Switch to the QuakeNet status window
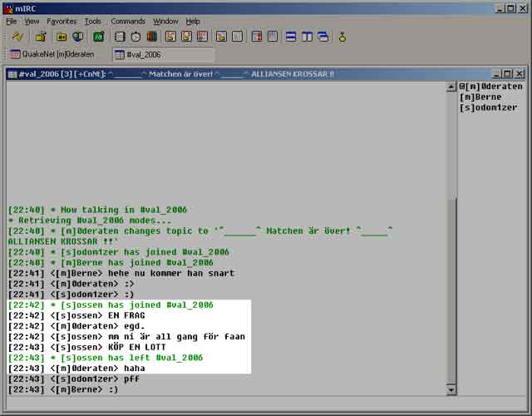Viewport: 532px width, 416px height. 55,55
